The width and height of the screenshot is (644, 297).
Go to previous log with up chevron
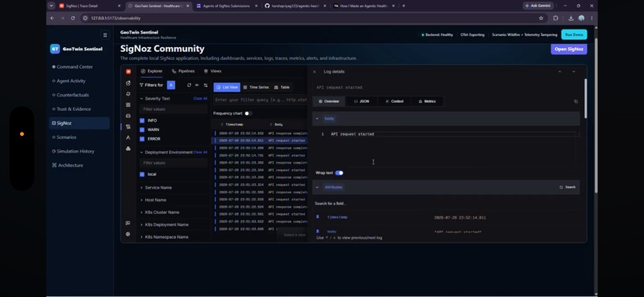[559, 72]
